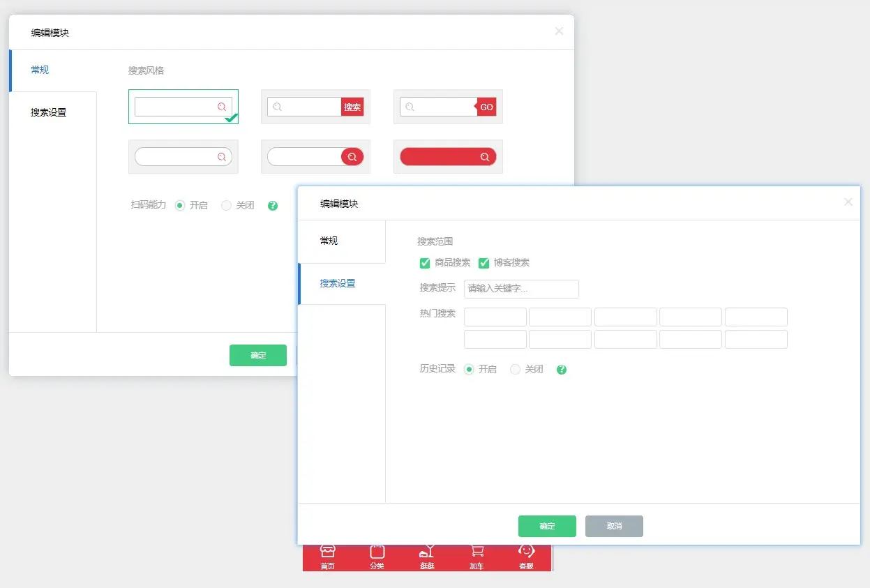Viewport: 870px width, 588px height.
Task: Click the help icon beside 历史记录 options
Action: click(562, 370)
